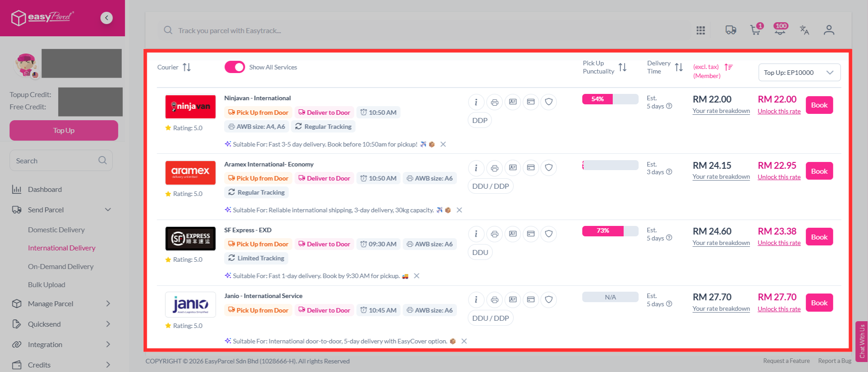Unlock the RM 22.95 Aramex rate
This screenshot has width=868, height=372.
pos(779,177)
